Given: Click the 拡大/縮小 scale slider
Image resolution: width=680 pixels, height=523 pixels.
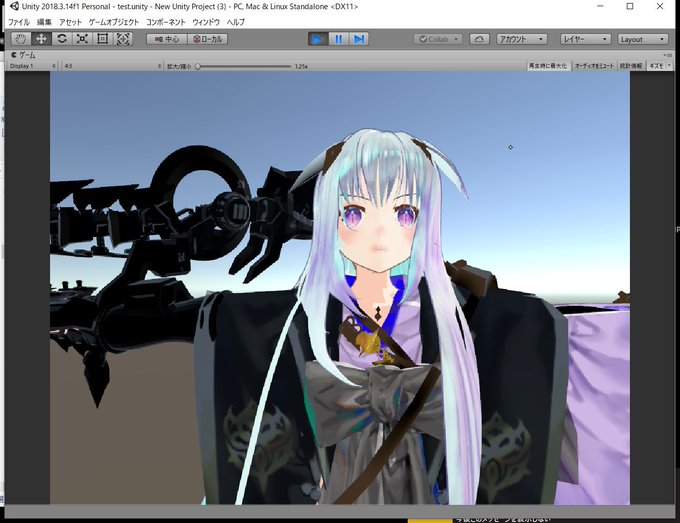Looking at the screenshot, I should point(244,66).
